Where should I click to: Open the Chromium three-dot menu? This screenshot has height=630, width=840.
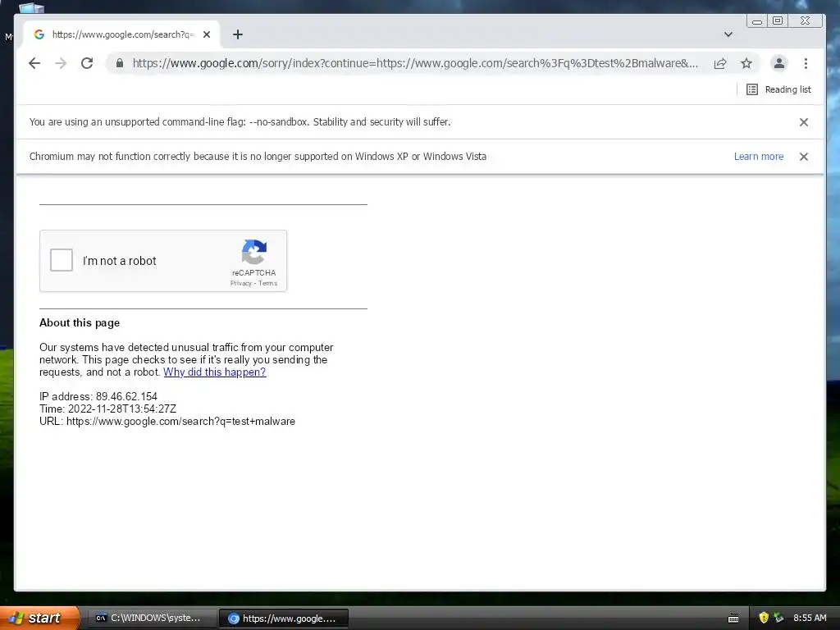pyautogui.click(x=806, y=63)
